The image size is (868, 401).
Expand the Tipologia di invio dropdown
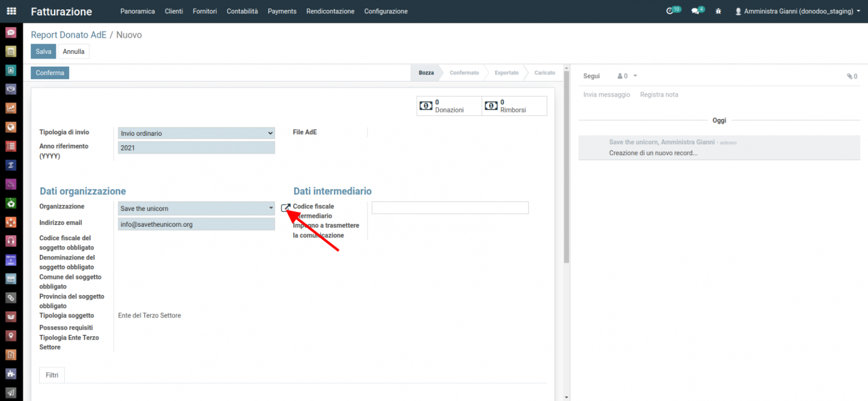196,133
